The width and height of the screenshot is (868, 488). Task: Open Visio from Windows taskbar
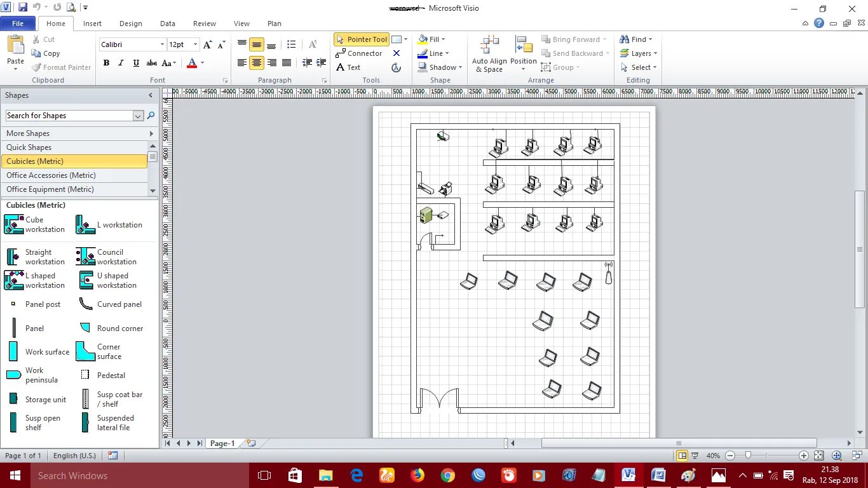628,475
